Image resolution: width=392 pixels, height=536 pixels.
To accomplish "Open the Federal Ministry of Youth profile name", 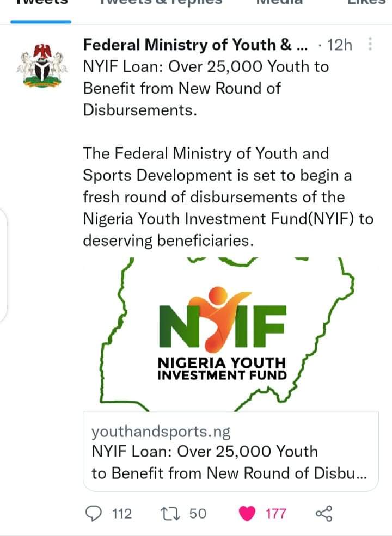I will [x=195, y=45].
